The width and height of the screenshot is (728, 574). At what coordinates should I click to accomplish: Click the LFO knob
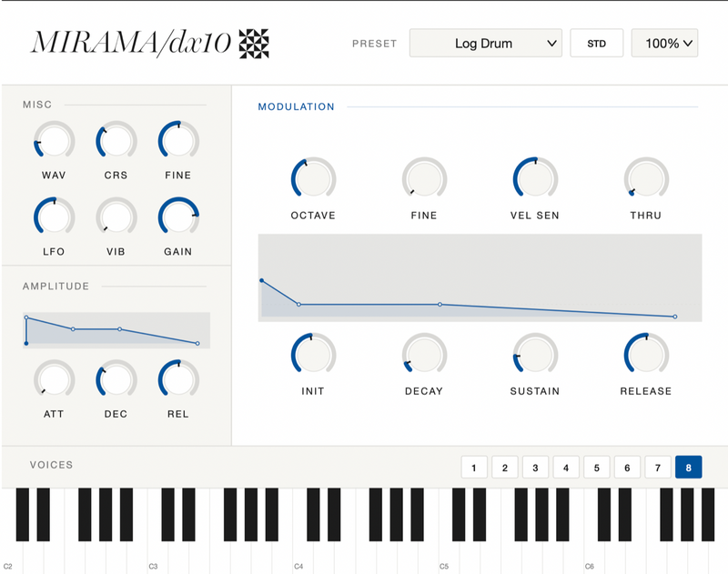(x=54, y=217)
